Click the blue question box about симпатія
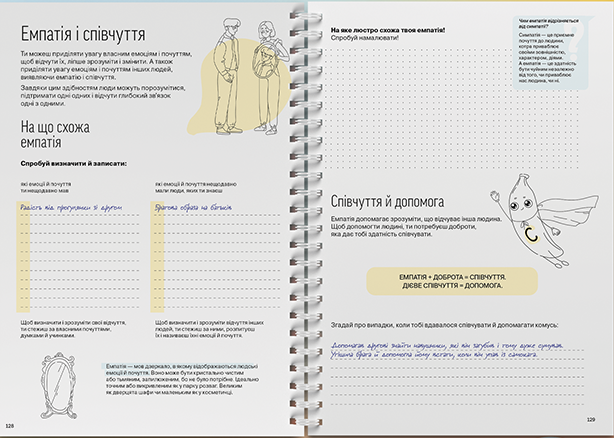 (x=551, y=52)
